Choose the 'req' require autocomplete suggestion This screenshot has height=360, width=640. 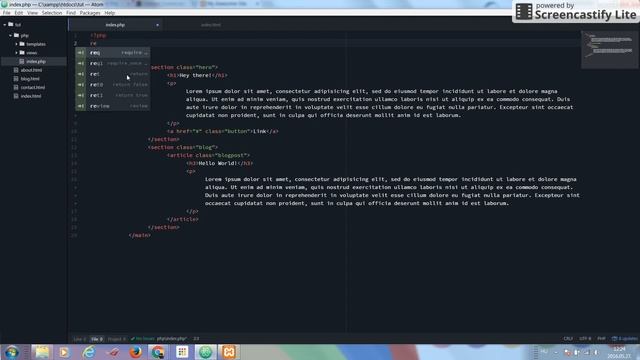click(113, 53)
